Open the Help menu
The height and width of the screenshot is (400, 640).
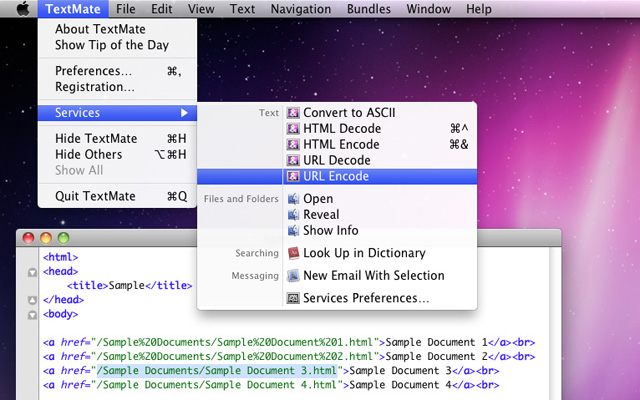pyautogui.click(x=479, y=9)
